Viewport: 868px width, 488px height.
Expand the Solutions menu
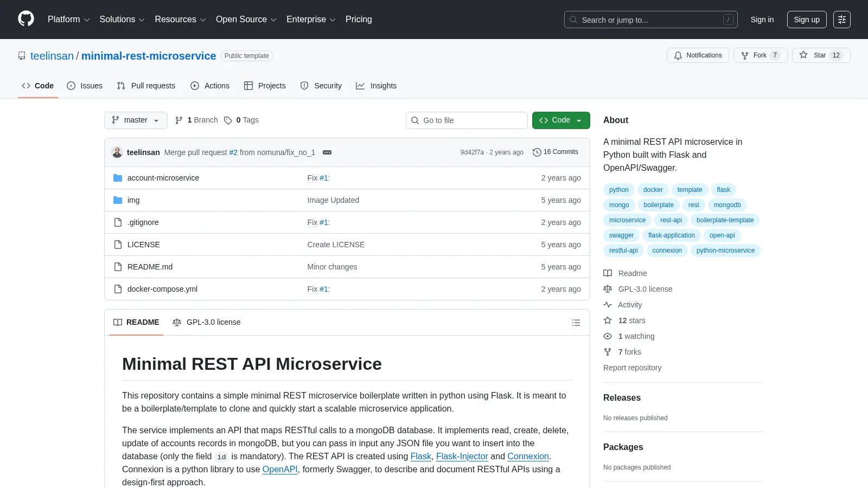(x=122, y=20)
